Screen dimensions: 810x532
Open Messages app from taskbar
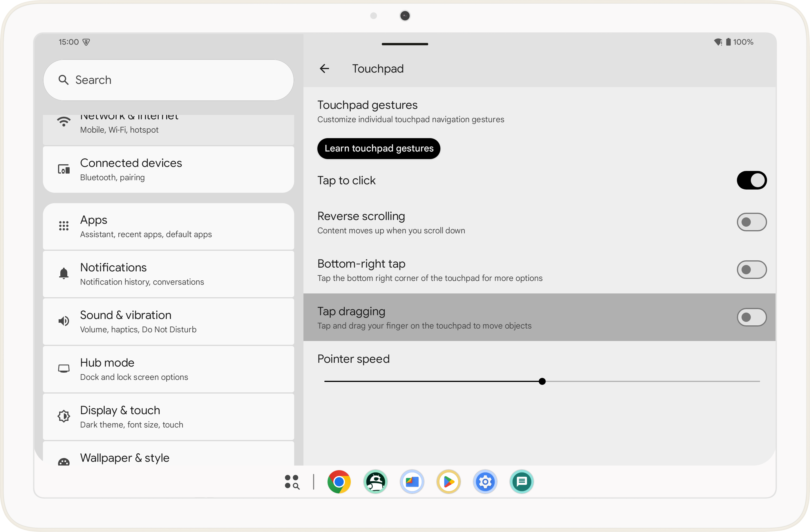click(x=522, y=482)
